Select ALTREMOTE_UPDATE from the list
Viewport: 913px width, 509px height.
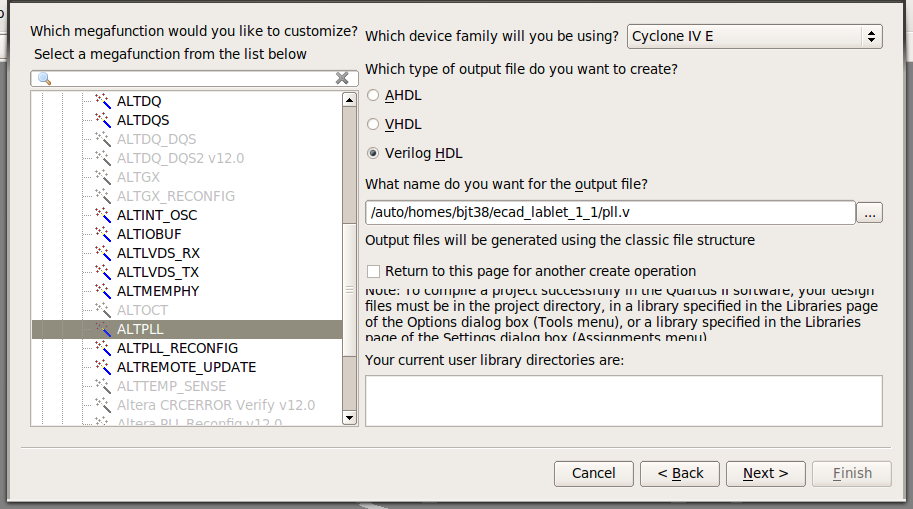pyautogui.click(x=186, y=367)
